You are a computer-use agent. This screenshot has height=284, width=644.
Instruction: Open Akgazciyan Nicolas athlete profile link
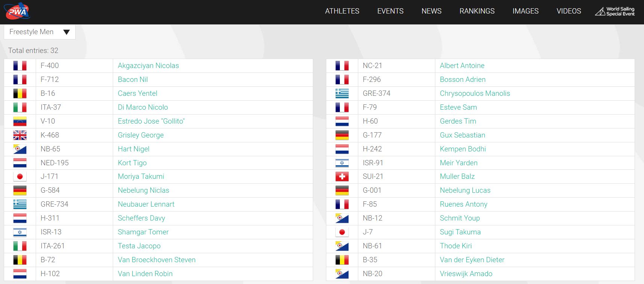click(x=148, y=66)
